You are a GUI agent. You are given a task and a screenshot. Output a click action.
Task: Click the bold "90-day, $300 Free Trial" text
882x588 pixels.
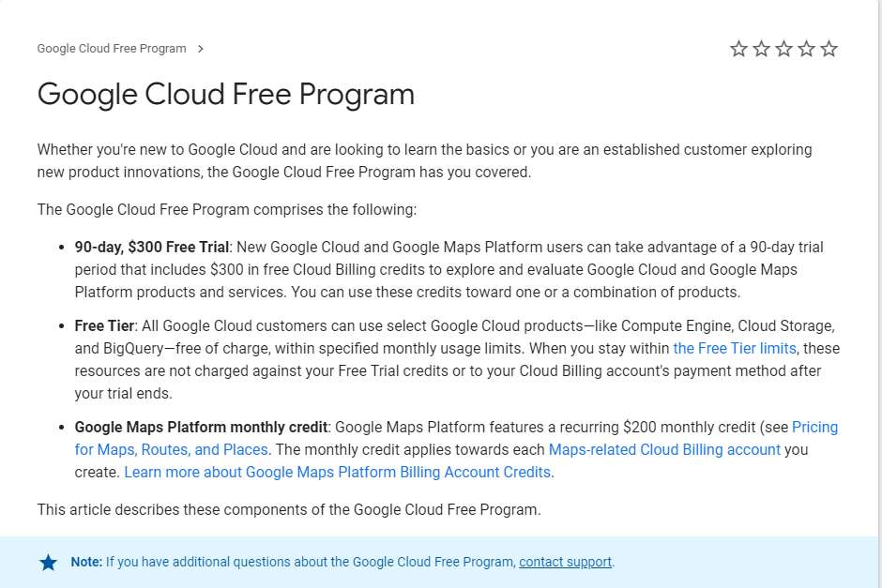click(x=152, y=247)
